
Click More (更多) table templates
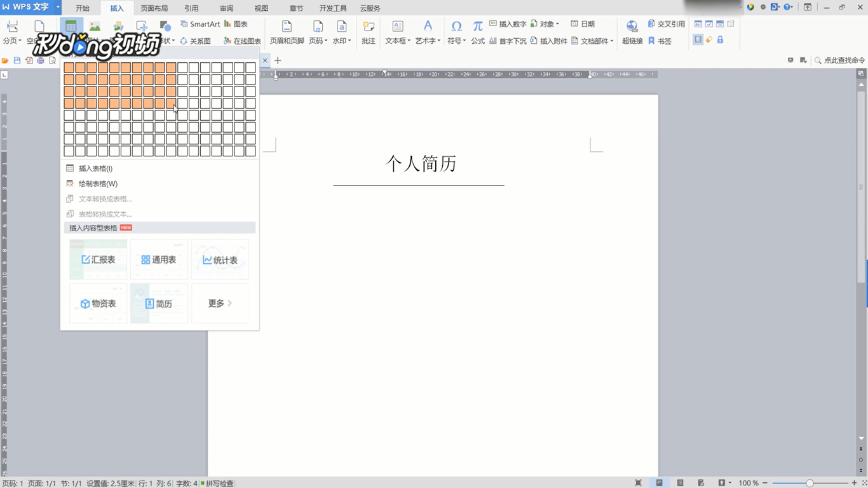[220, 303]
